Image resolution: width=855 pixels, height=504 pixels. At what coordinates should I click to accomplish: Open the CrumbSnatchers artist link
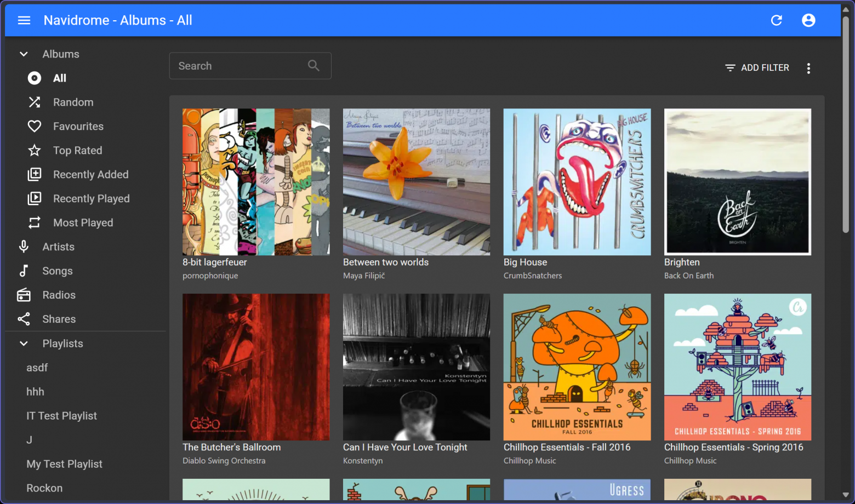pyautogui.click(x=533, y=276)
